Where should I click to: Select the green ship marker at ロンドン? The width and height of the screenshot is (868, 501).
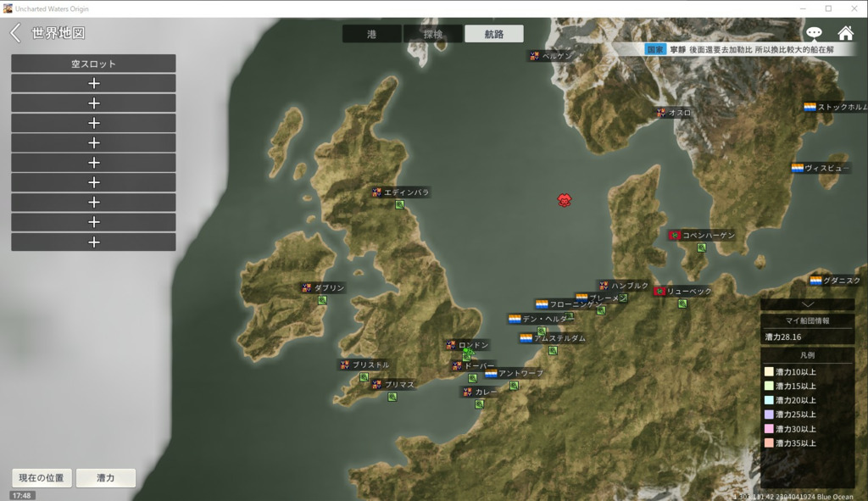(x=468, y=353)
